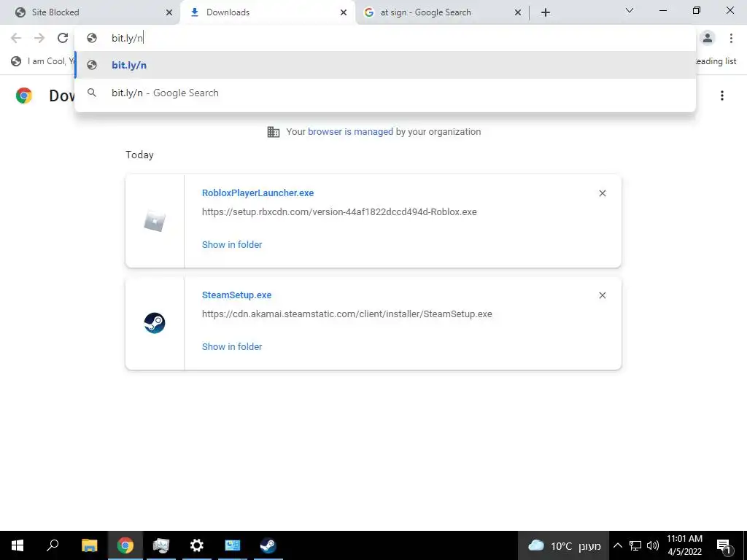Remove RobloxPlayerLauncher.exe from the list
This screenshot has width=747, height=560.
[x=602, y=193]
